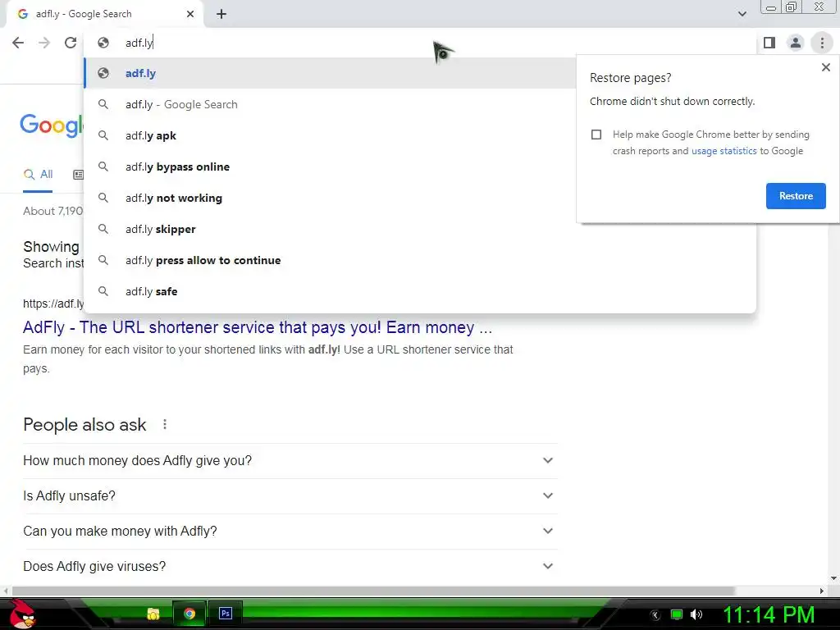Click the horizontal scrollbar at page bottom

[373, 591]
